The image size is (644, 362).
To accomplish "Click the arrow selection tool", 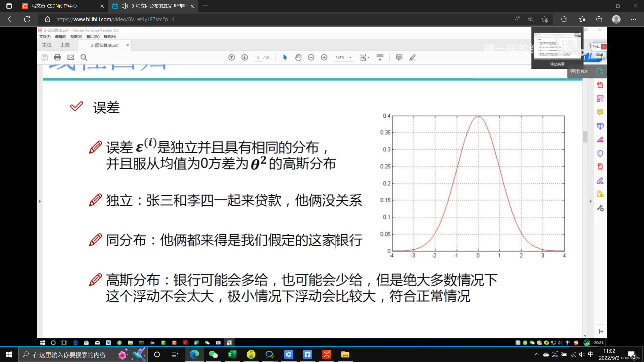I will coord(285,57).
